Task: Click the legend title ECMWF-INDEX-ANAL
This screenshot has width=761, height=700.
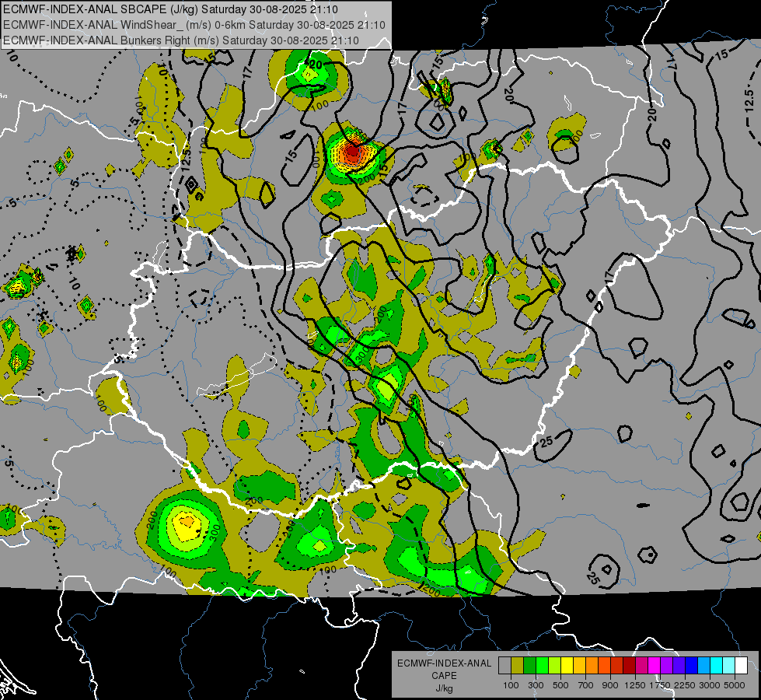Action: [x=444, y=663]
